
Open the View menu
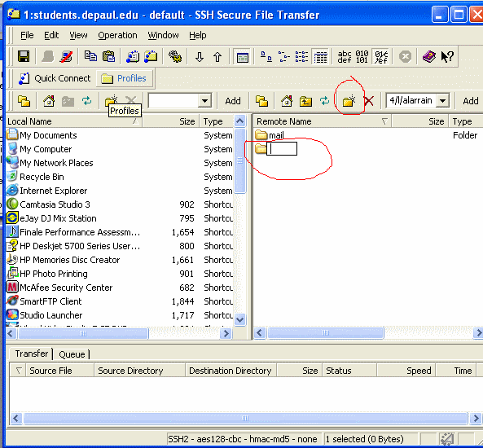tap(78, 35)
